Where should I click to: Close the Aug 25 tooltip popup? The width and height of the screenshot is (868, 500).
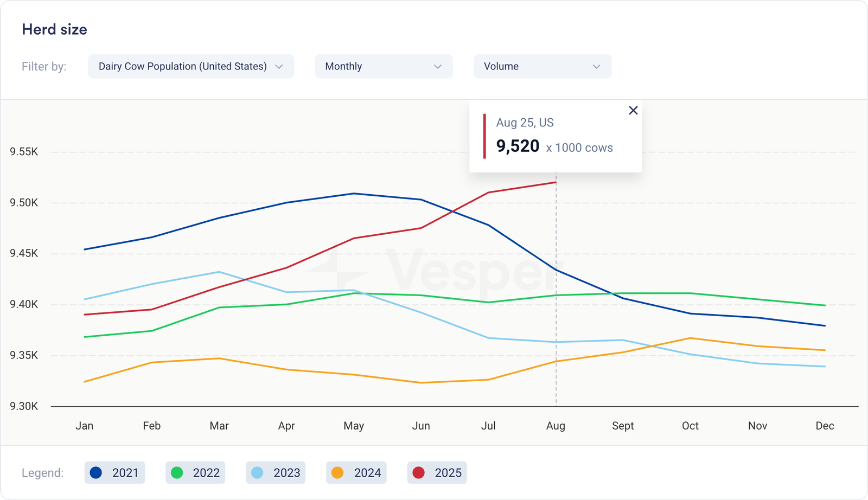point(633,111)
